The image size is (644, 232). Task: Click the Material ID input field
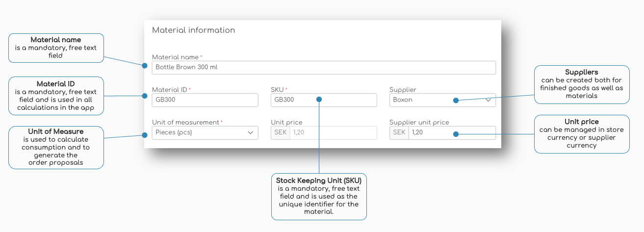pyautogui.click(x=205, y=100)
